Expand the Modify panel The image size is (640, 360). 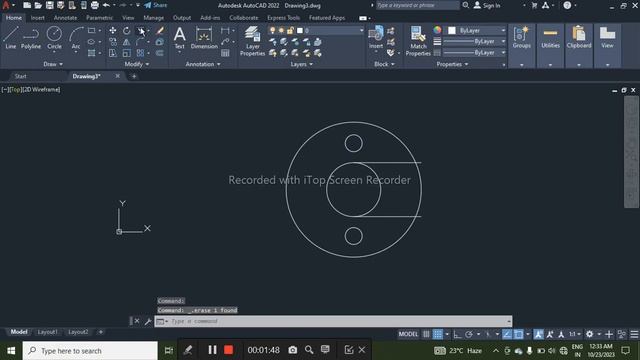click(137, 64)
